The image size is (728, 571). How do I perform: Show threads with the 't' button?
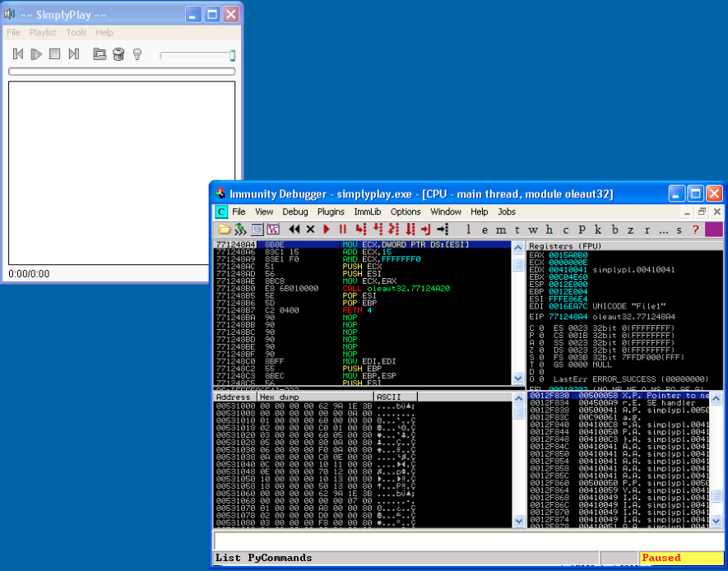coord(517,230)
